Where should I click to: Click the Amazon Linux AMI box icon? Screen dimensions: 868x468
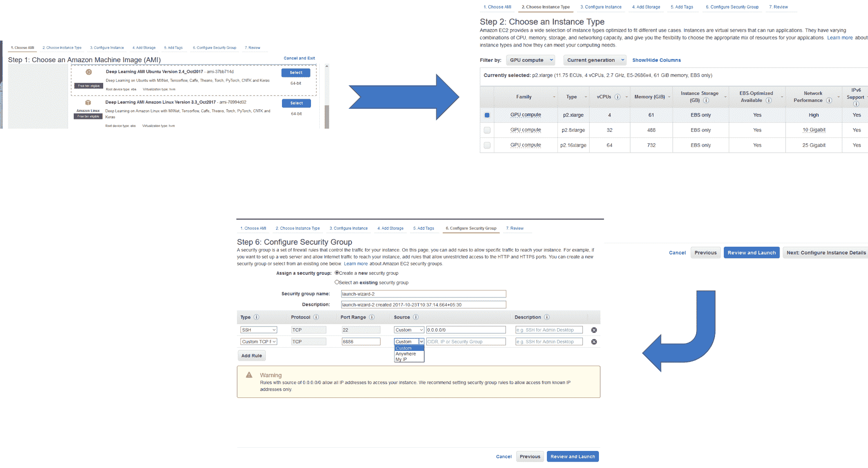tap(88, 103)
